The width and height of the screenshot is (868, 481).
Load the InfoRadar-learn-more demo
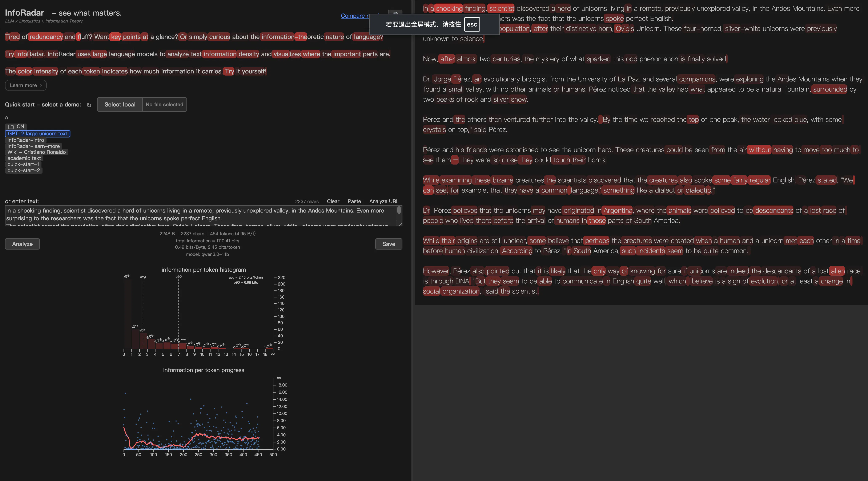(33, 146)
